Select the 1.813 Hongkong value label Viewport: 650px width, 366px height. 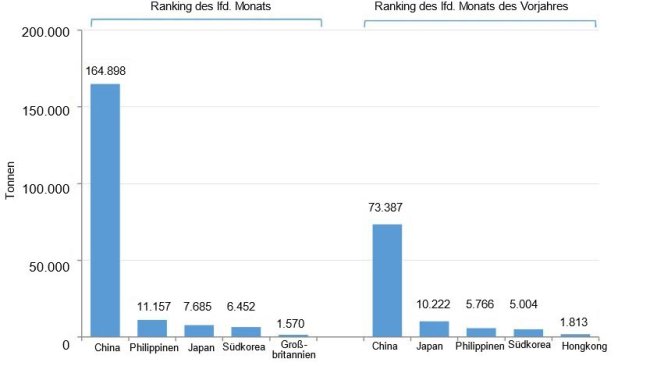click(574, 322)
